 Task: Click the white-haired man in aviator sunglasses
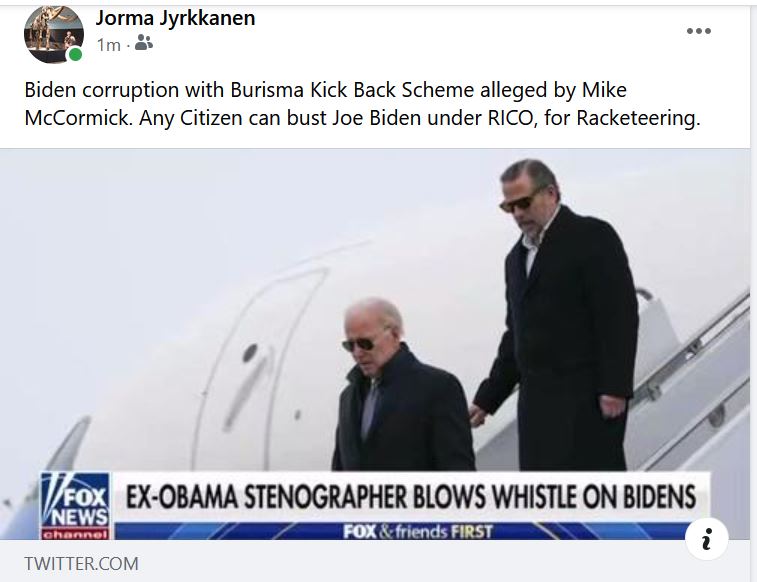403,385
